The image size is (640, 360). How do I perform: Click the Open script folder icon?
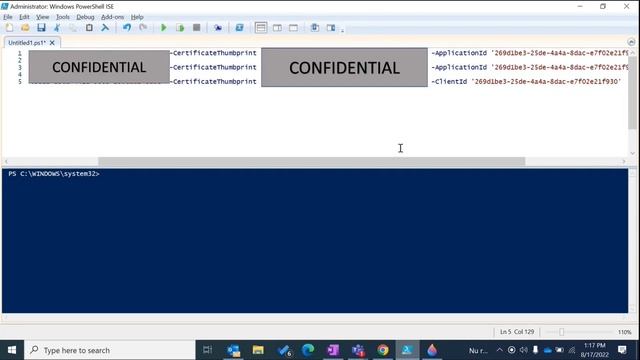click(25, 28)
